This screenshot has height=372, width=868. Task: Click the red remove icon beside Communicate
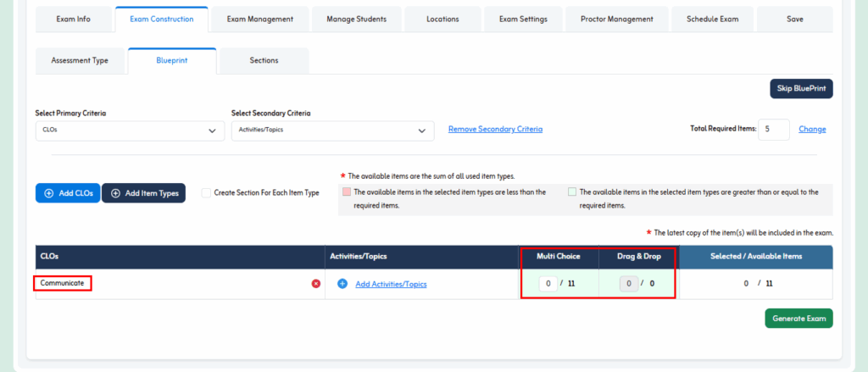click(316, 284)
